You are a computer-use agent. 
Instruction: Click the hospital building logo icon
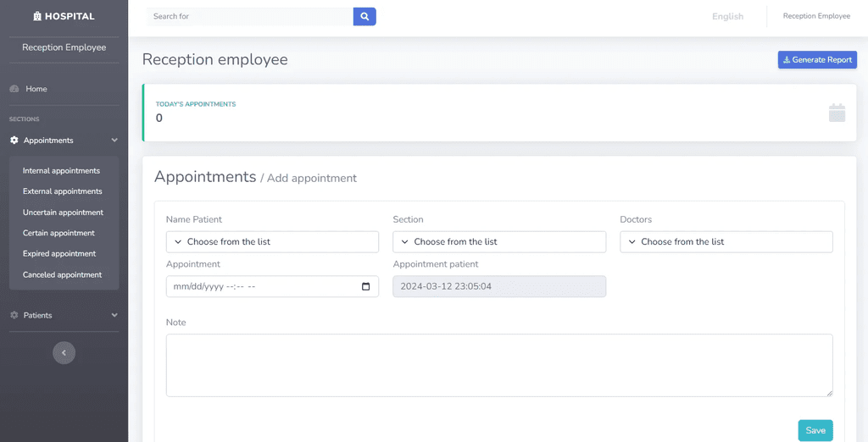tap(37, 16)
